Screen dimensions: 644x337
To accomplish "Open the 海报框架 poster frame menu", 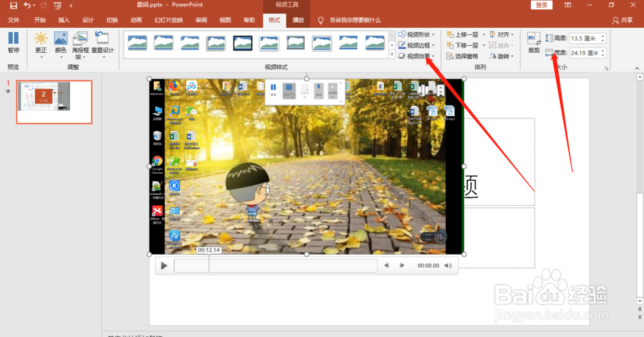I will [x=80, y=46].
